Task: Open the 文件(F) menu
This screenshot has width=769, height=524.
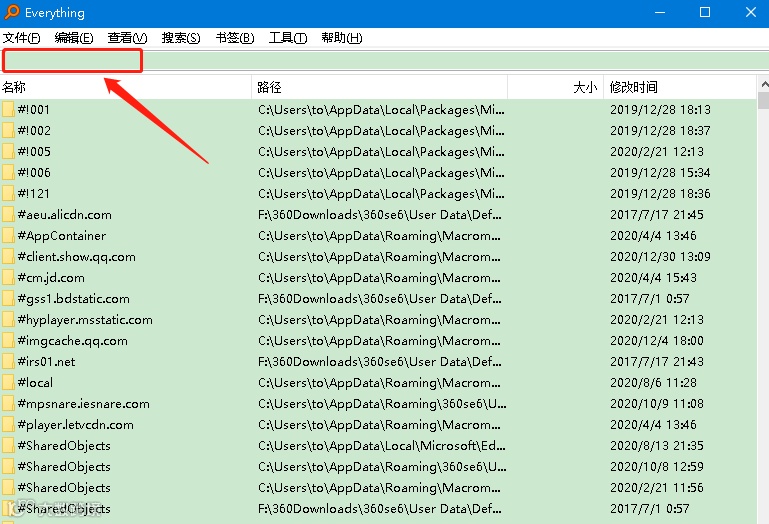Action: [x=21, y=38]
